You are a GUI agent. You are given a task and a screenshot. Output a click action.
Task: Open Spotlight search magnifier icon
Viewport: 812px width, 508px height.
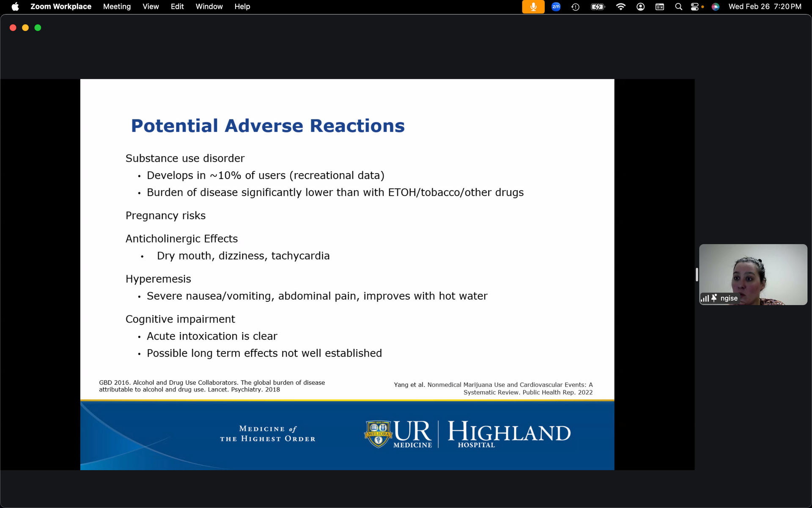[x=678, y=7]
